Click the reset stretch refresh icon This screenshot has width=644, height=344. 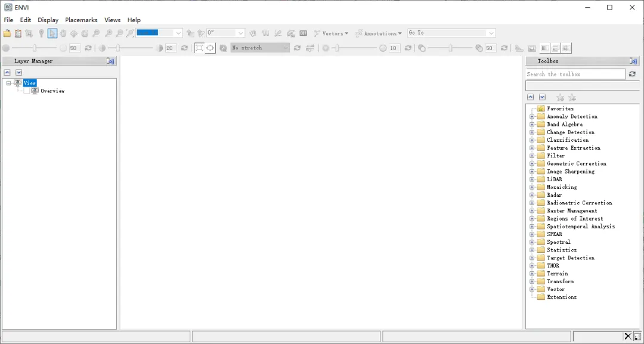(297, 48)
